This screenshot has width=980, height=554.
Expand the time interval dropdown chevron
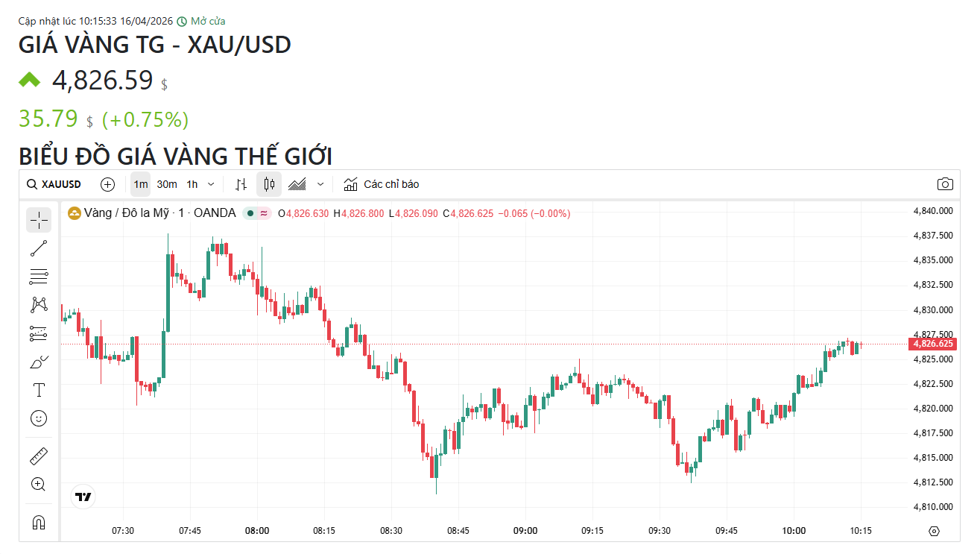pyautogui.click(x=211, y=184)
